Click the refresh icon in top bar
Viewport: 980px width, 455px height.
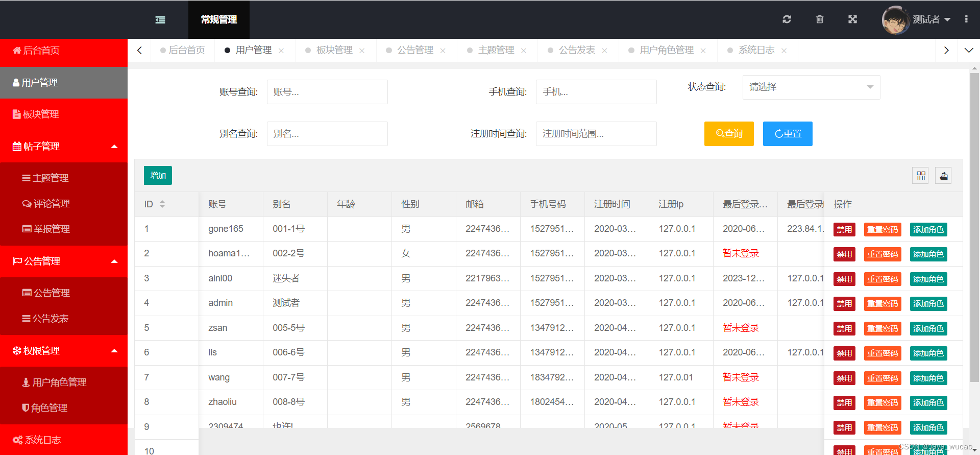click(787, 19)
